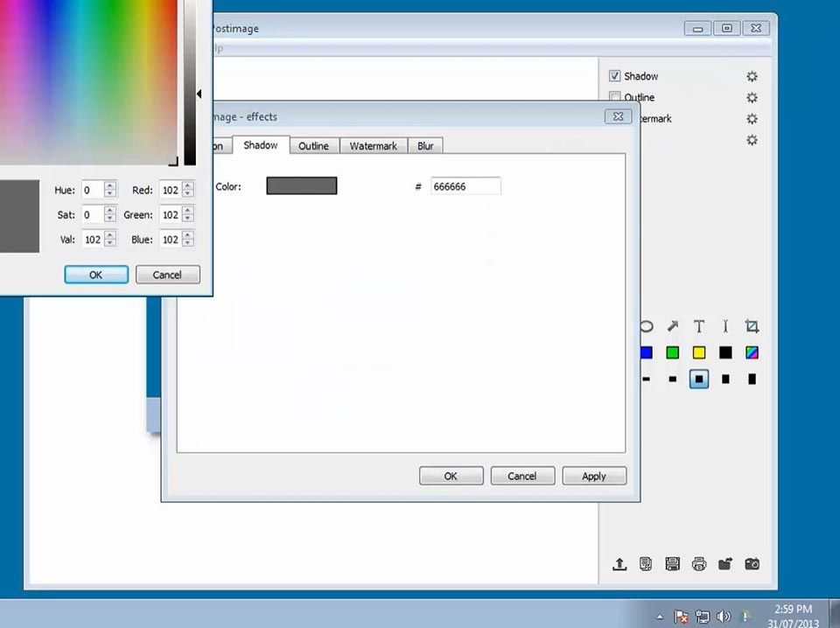Image resolution: width=840 pixels, height=628 pixels.
Task: Click the hex color field showing 666666
Action: tap(465, 186)
